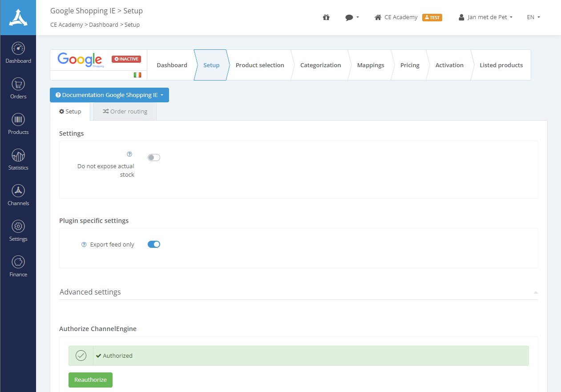The width and height of the screenshot is (561, 392).
Task: Click the red INACTIVE status badge
Action: 126,59
